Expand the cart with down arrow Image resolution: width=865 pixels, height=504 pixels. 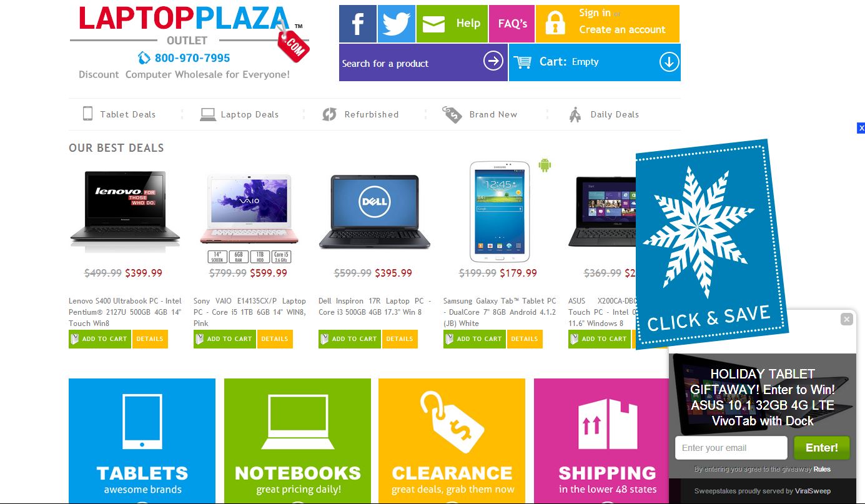[669, 62]
